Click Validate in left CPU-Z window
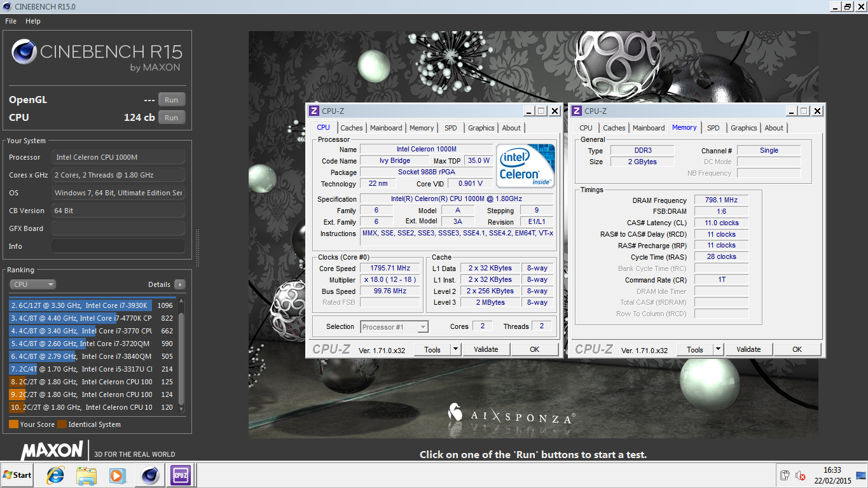 point(486,349)
